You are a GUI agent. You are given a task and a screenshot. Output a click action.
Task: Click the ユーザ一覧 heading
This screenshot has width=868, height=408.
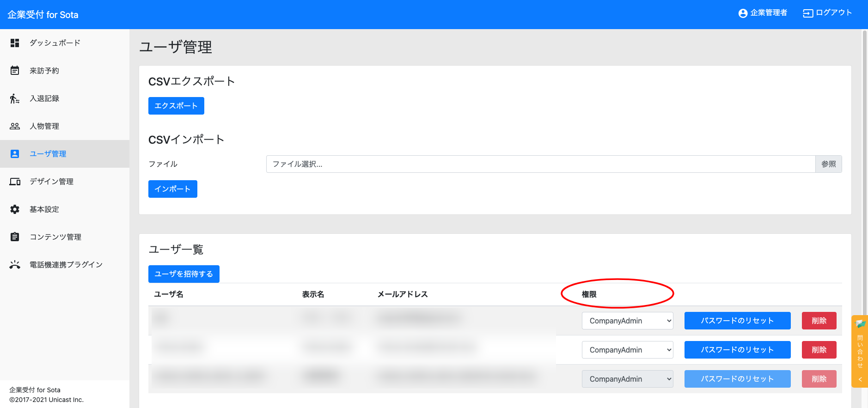[176, 250]
